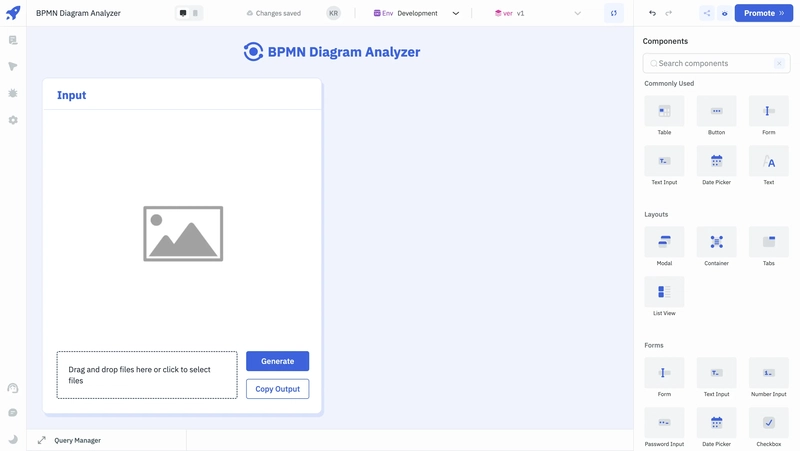The height and width of the screenshot is (451, 800).
Task: Open the pages icon in left sidebar
Action: point(13,40)
